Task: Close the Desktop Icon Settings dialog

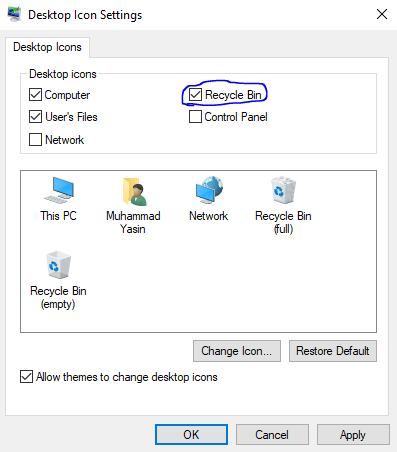Action: 382,14
